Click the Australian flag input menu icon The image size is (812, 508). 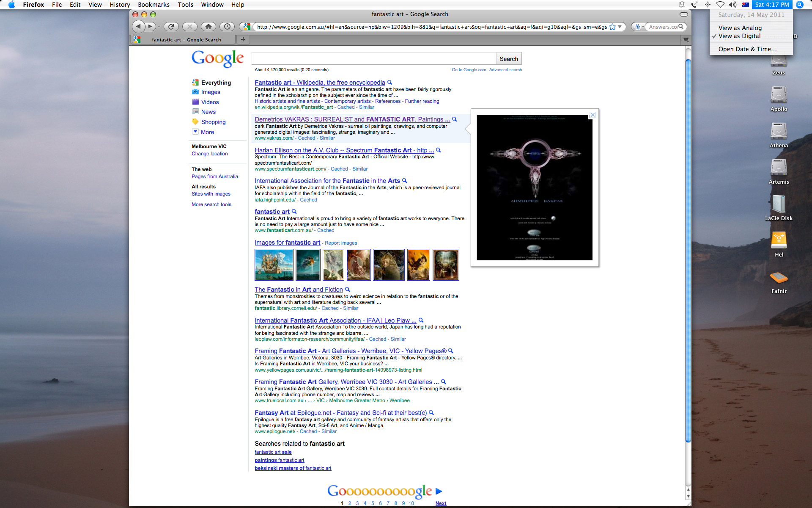pyautogui.click(x=746, y=4)
